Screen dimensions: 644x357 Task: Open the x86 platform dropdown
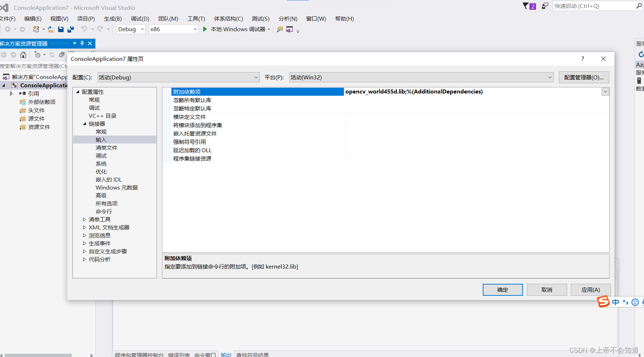(174, 29)
